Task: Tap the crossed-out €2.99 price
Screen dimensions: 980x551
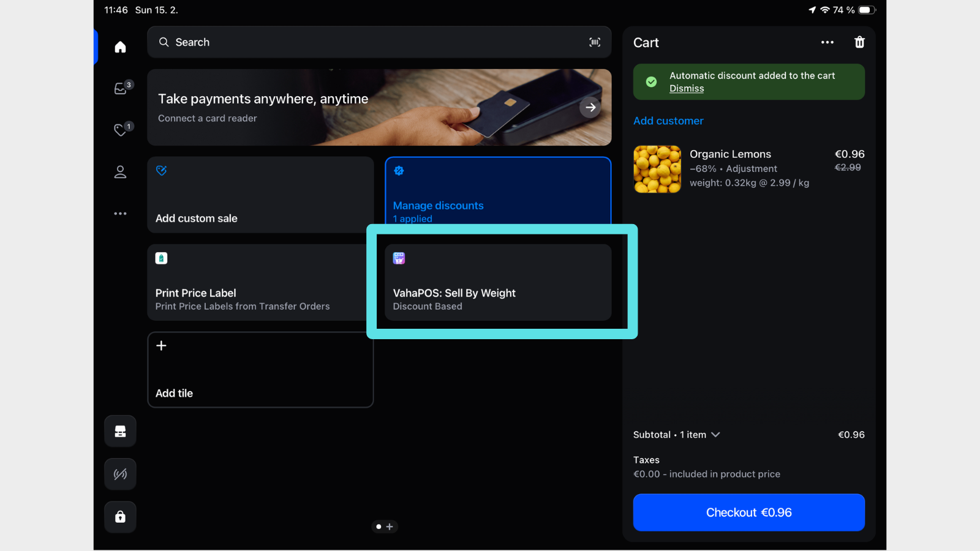Action: pyautogui.click(x=848, y=168)
